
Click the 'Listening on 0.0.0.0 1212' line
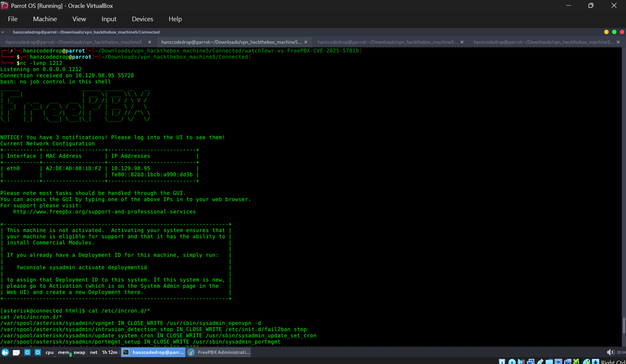coord(41,69)
